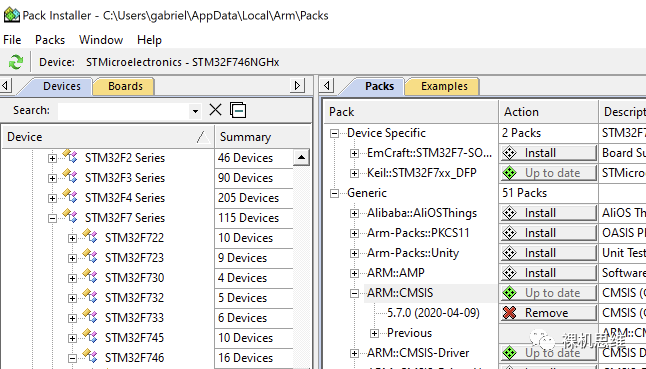Click Up to date for Keil::STM32F7xx_DFP

(548, 173)
